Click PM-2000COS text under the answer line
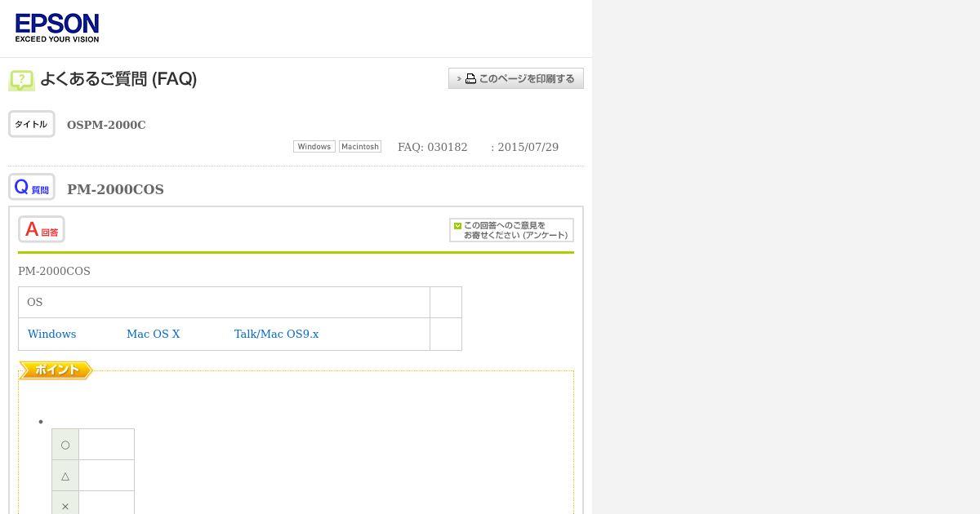The width and height of the screenshot is (980, 514). (x=54, y=271)
